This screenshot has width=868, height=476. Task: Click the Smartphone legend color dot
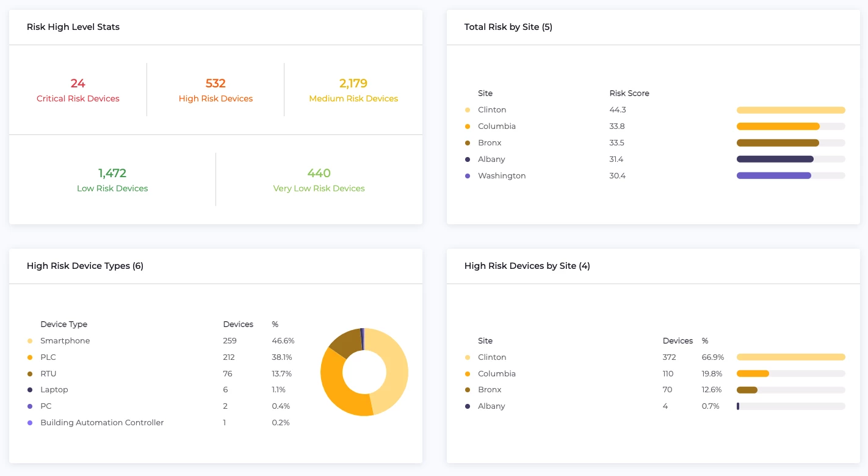coord(30,341)
